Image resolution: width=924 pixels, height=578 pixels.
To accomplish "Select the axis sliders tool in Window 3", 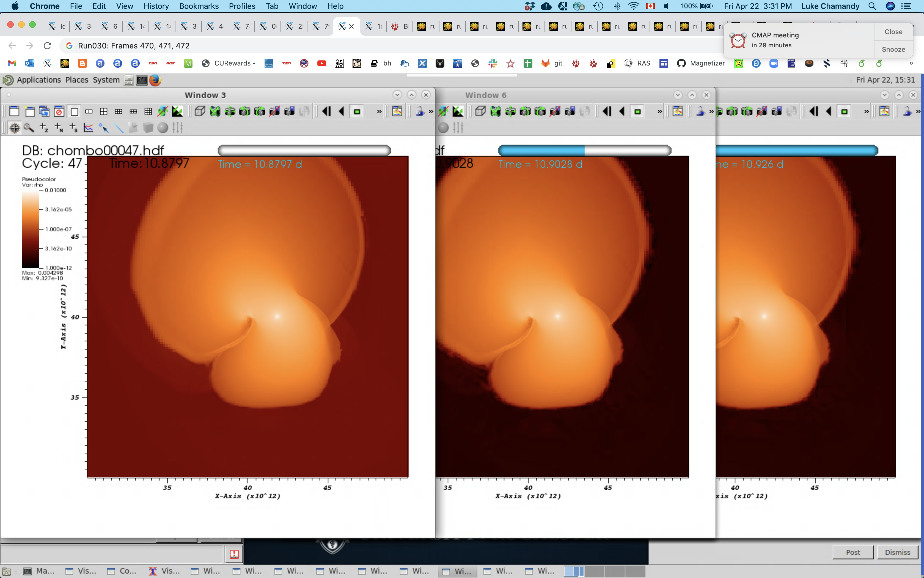I will tap(178, 128).
